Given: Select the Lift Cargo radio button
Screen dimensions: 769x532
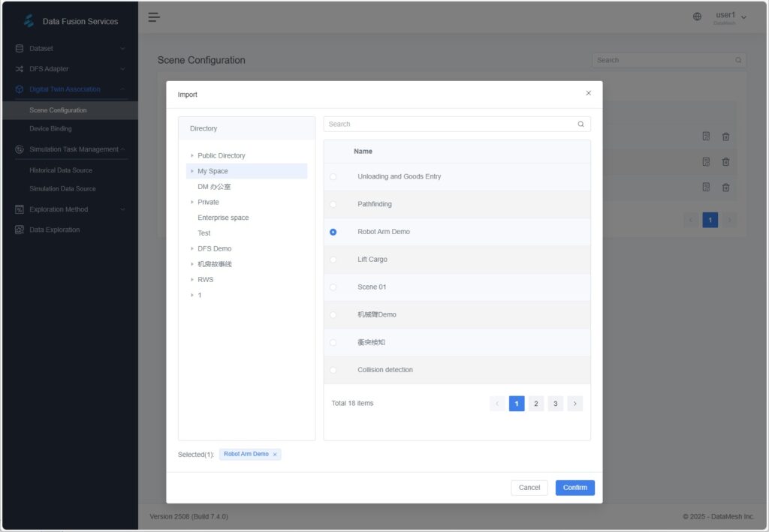Looking at the screenshot, I should [333, 260].
